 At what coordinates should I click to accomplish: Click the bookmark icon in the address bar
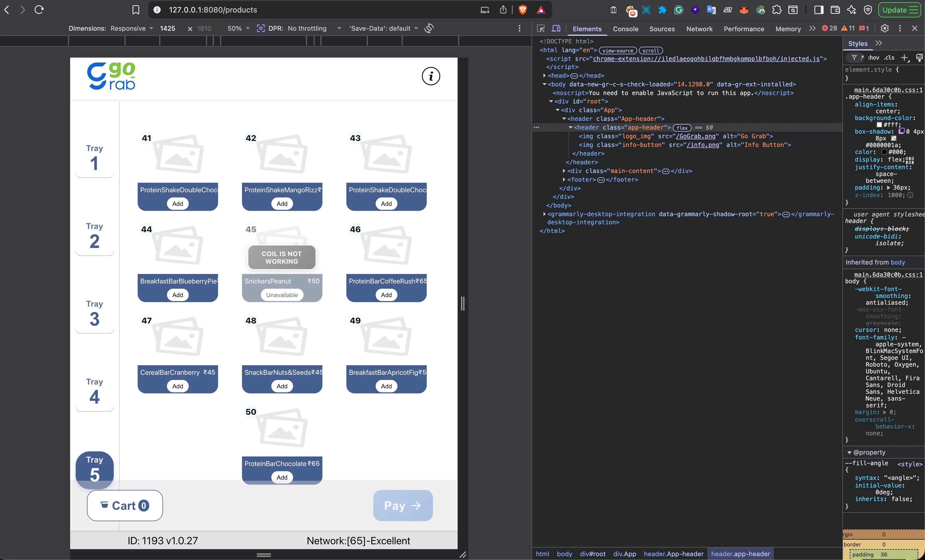tap(136, 10)
